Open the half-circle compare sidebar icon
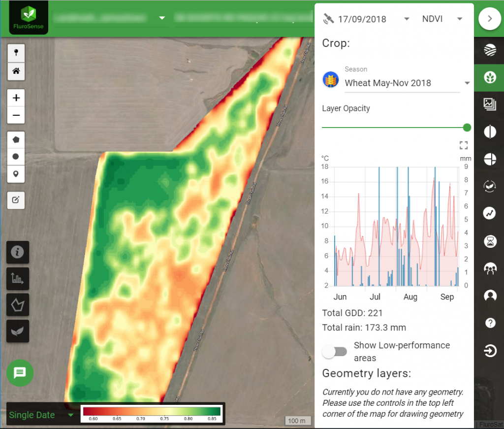 click(490, 132)
